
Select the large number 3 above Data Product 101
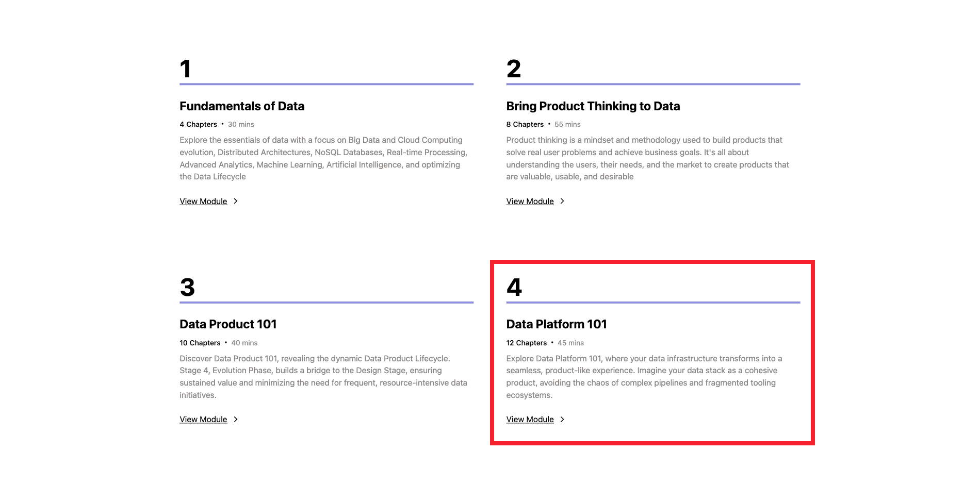click(x=187, y=287)
